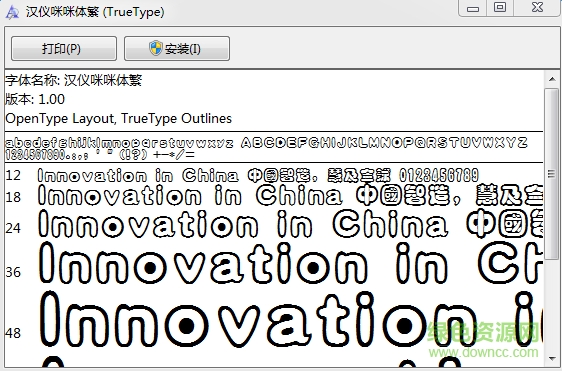Click the font name line 字体名称: 汉仪咪咪体繁
The width and height of the screenshot is (562, 371).
(73, 80)
